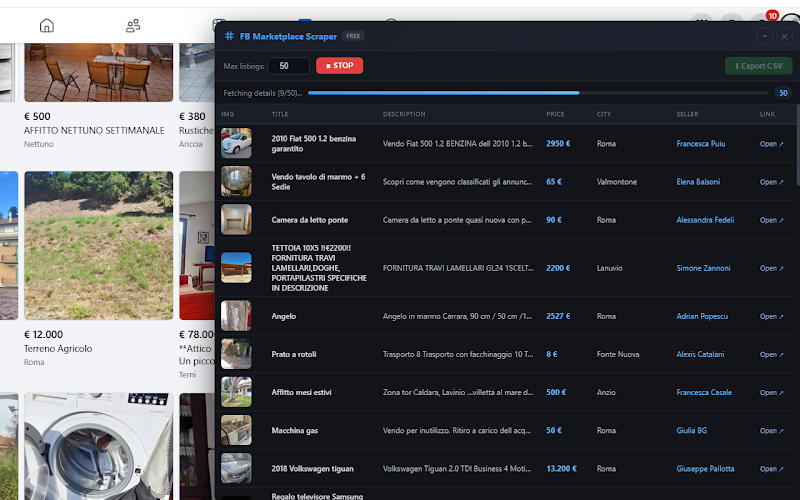Click the SELLER column header
Image resolution: width=800 pixels, height=500 pixels.
(687, 114)
